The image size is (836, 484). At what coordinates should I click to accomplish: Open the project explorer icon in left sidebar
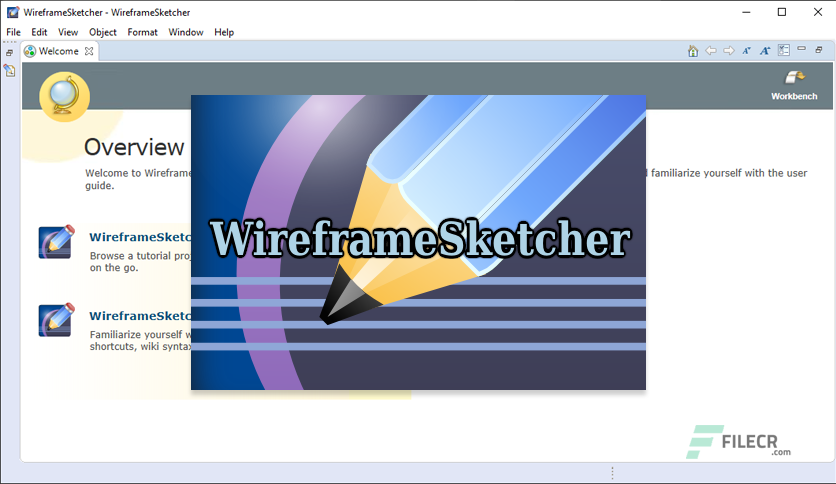[10, 70]
